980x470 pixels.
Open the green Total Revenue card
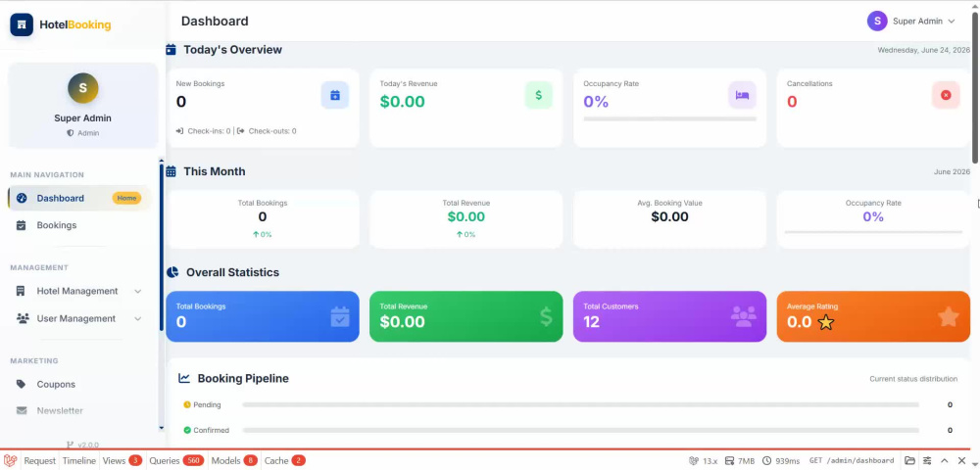466,316
